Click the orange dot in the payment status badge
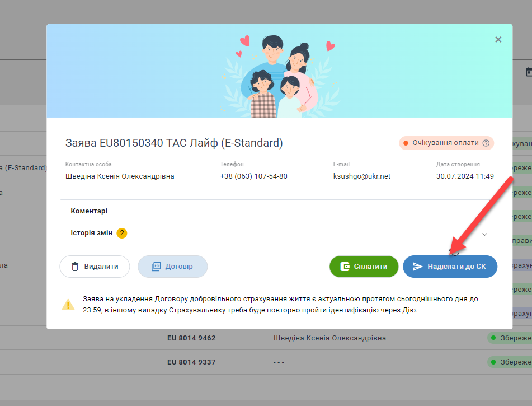Image resolution: width=532 pixels, height=406 pixels. (406, 143)
